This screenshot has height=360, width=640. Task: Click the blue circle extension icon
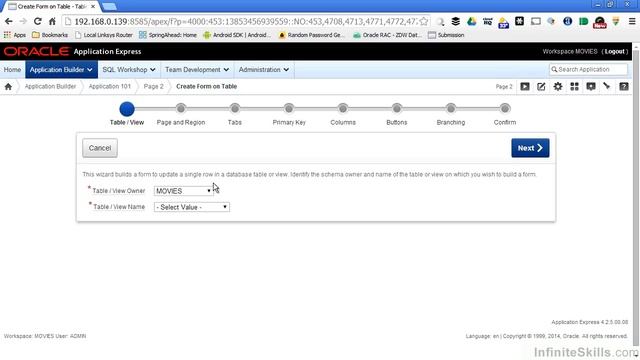(567, 21)
